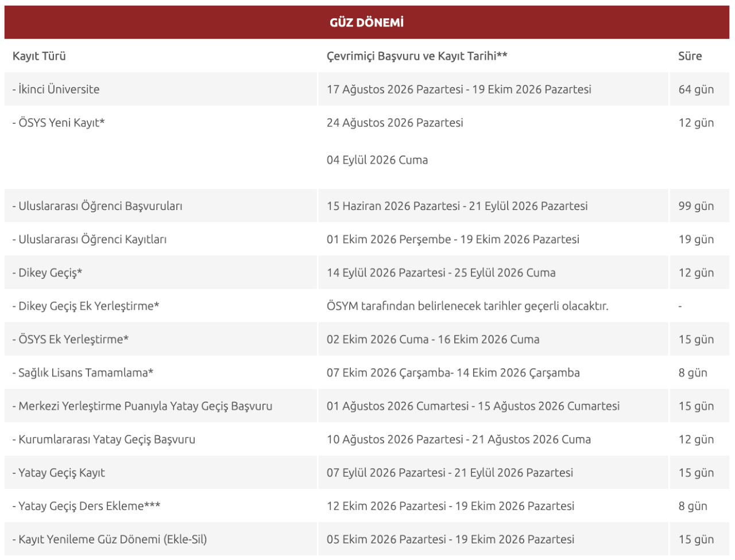
Task: Select the "Dikey Geçiş*" row label
Action: pos(47,273)
